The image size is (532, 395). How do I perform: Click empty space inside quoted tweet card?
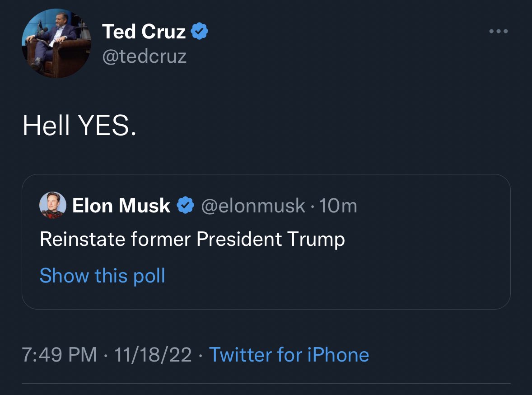tap(361, 276)
